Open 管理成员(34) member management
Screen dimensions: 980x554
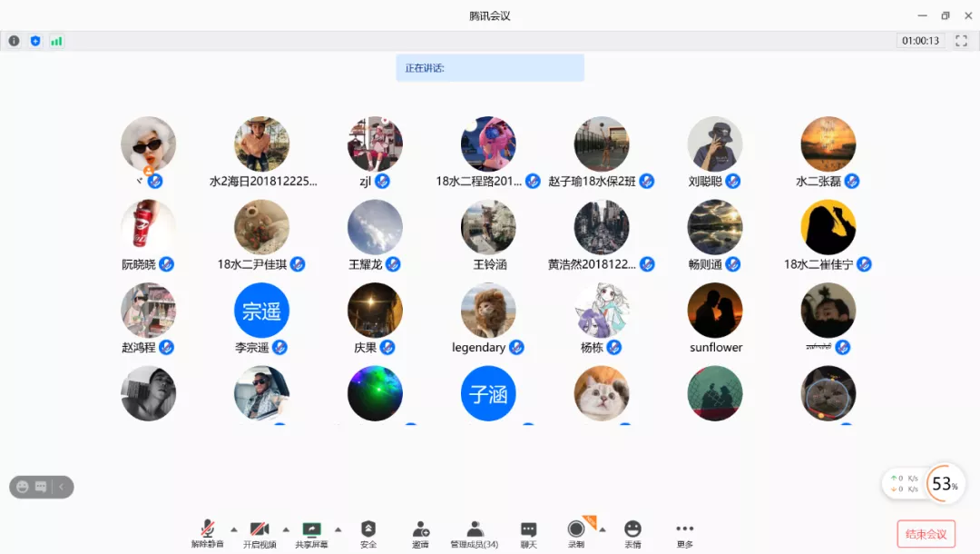tap(474, 533)
